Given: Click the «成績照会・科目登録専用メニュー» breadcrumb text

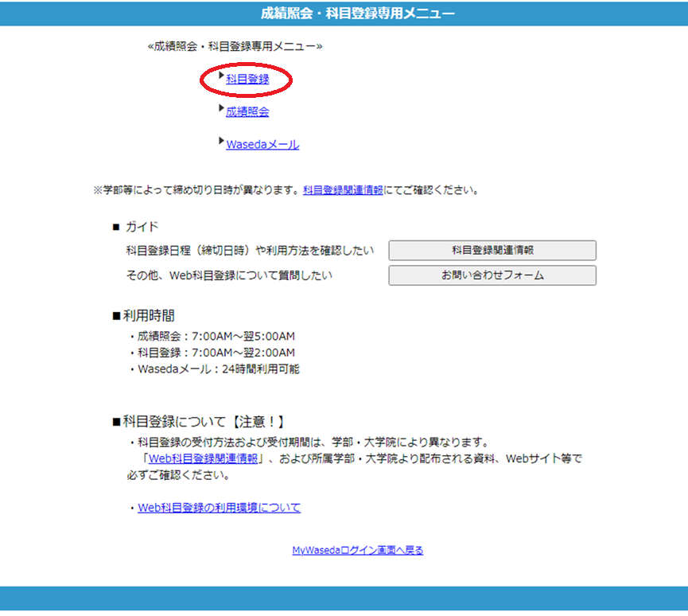Looking at the screenshot, I should [235, 47].
